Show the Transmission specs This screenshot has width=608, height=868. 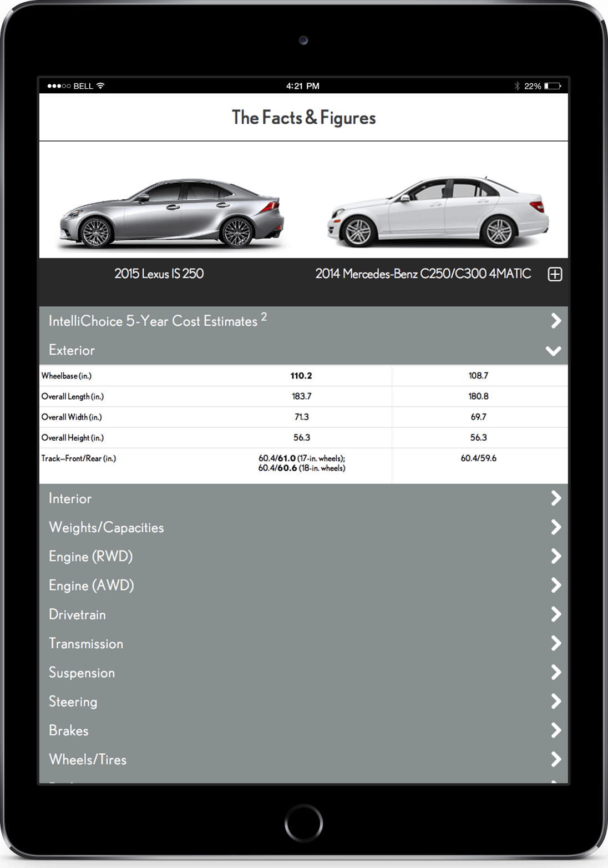[x=86, y=644]
